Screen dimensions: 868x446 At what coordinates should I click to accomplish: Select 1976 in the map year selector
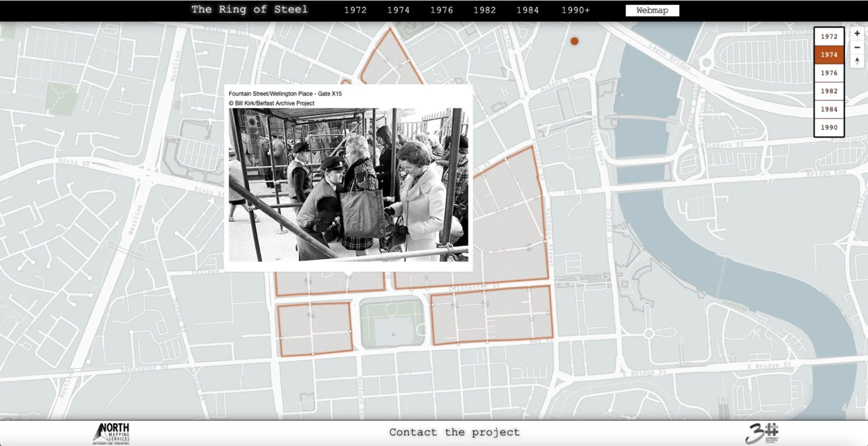[x=829, y=73]
